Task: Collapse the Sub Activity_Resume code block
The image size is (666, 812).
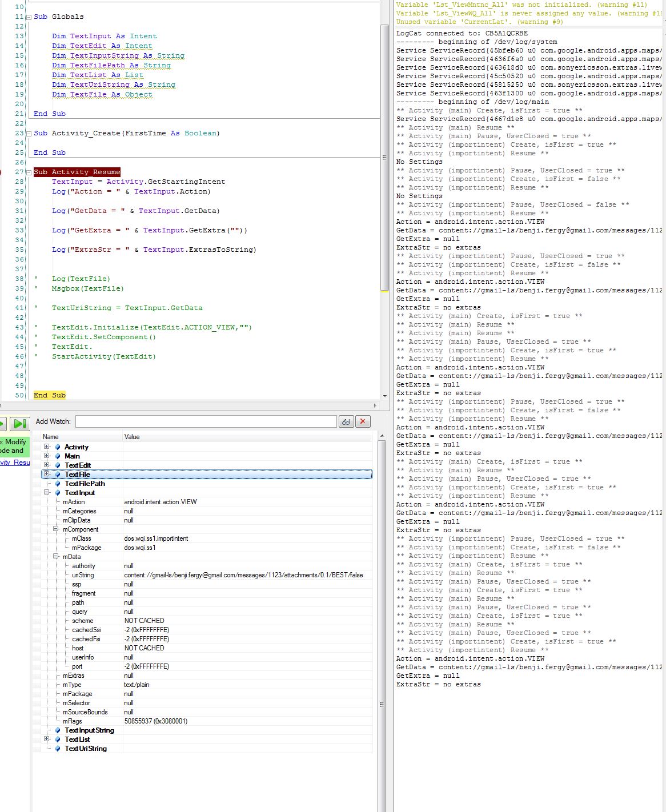Action: click(29, 172)
